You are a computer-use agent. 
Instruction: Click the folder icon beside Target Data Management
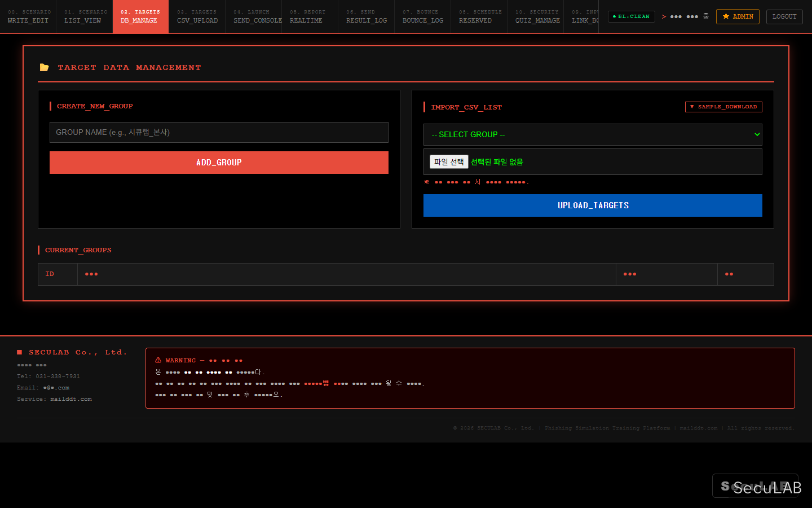44,67
